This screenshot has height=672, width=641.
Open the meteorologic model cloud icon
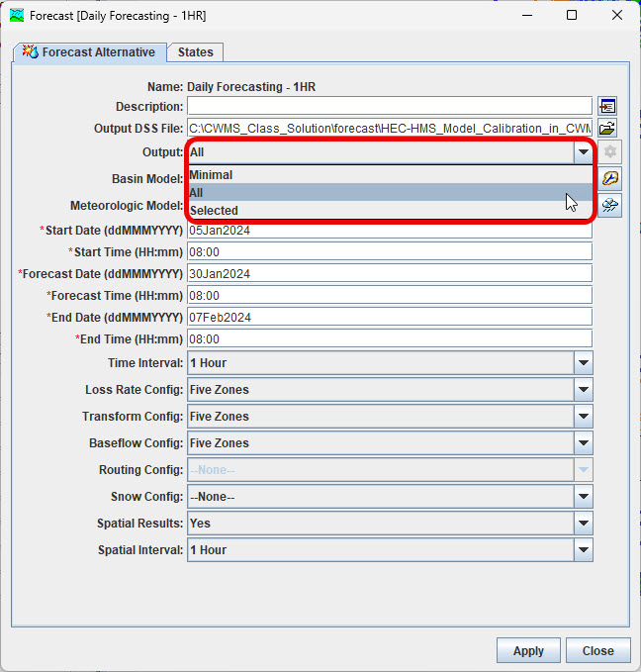tap(610, 206)
